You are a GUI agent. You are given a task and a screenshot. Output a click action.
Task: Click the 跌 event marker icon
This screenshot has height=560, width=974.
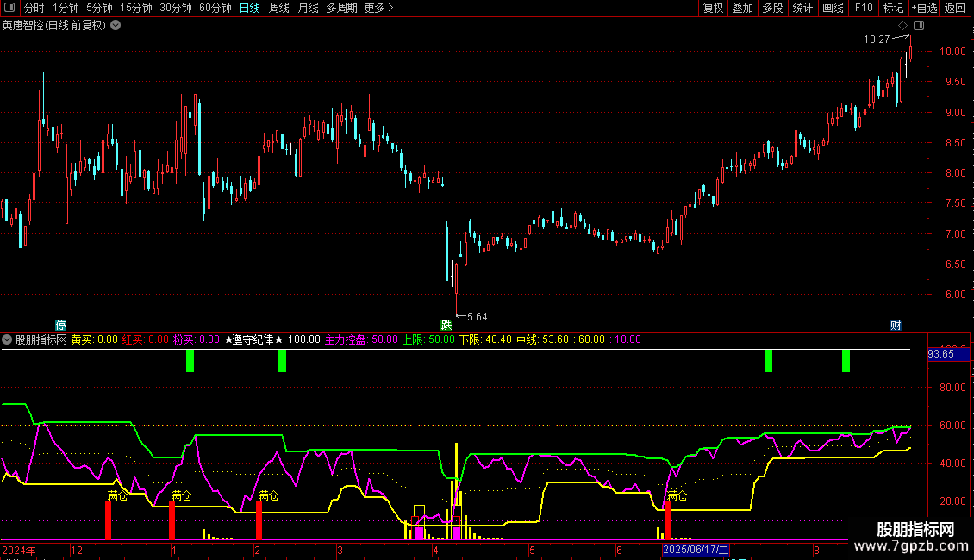pos(446,326)
